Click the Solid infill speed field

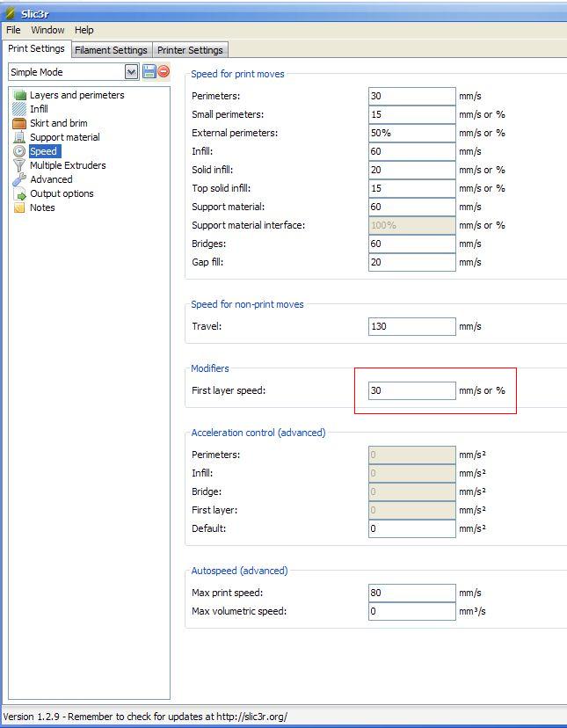coord(412,170)
